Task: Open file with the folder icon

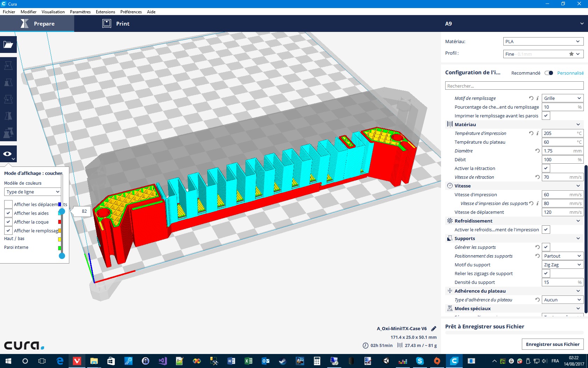Action: point(8,45)
